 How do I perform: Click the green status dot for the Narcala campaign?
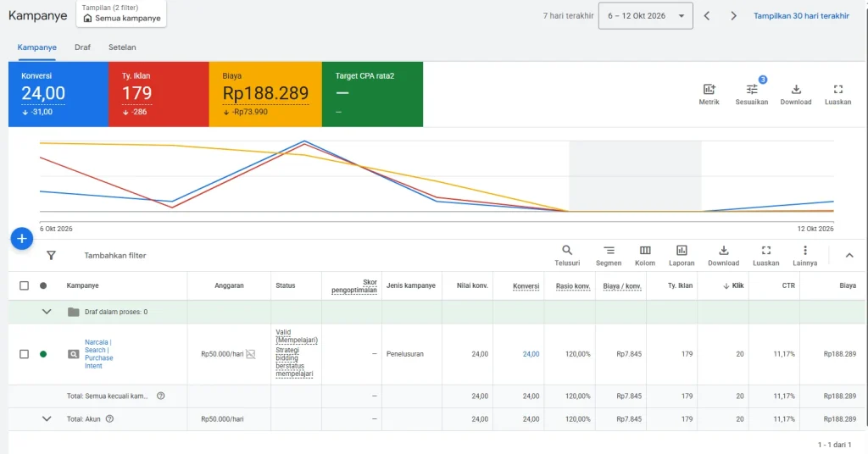coord(43,354)
